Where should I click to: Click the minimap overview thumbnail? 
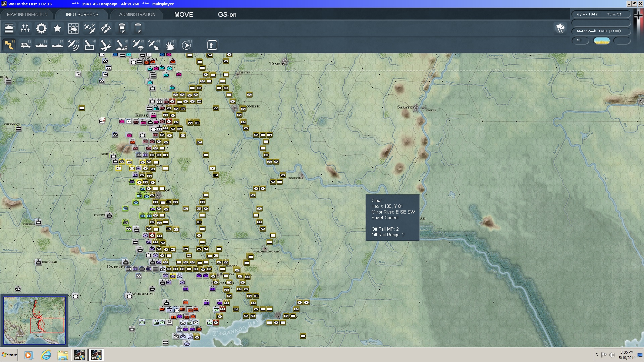tap(34, 320)
